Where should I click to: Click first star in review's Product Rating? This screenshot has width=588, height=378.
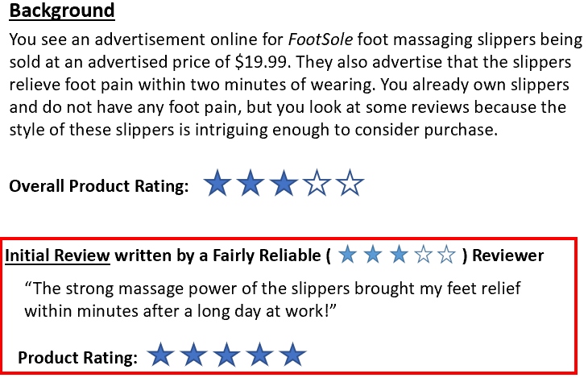[x=161, y=354]
